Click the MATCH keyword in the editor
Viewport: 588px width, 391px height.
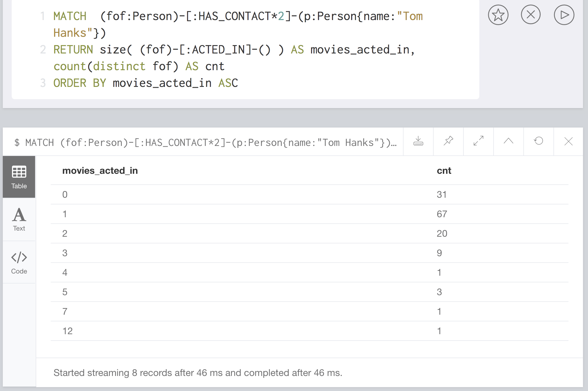pos(70,16)
